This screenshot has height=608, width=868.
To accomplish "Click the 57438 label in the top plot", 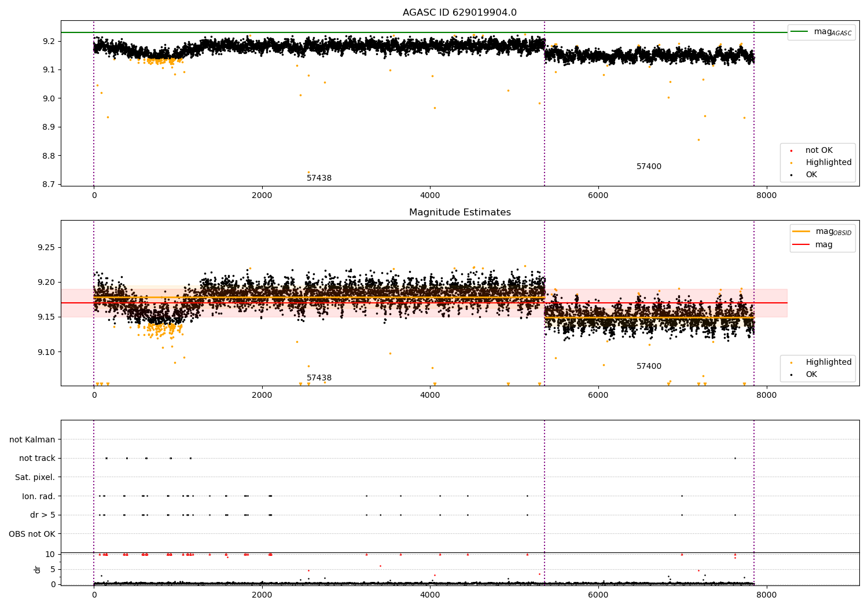I will coord(319,178).
